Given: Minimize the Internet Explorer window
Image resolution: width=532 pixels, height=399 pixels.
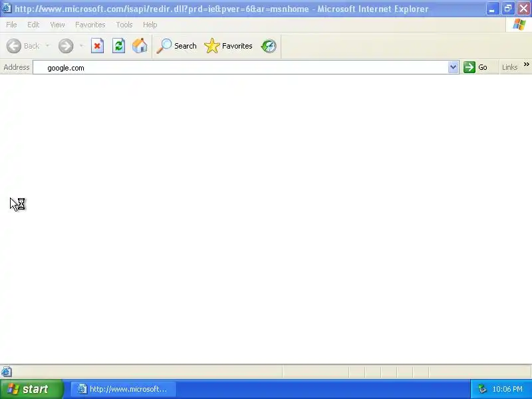Looking at the screenshot, I should click(x=492, y=9).
